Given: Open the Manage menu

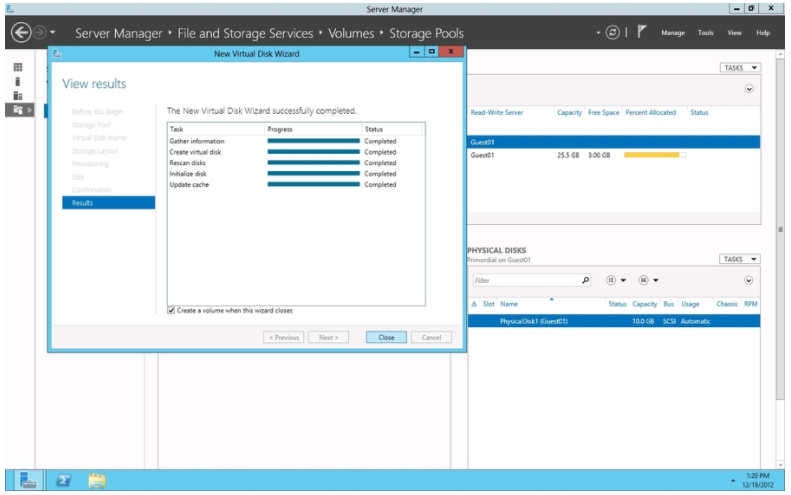Looking at the screenshot, I should tap(673, 33).
